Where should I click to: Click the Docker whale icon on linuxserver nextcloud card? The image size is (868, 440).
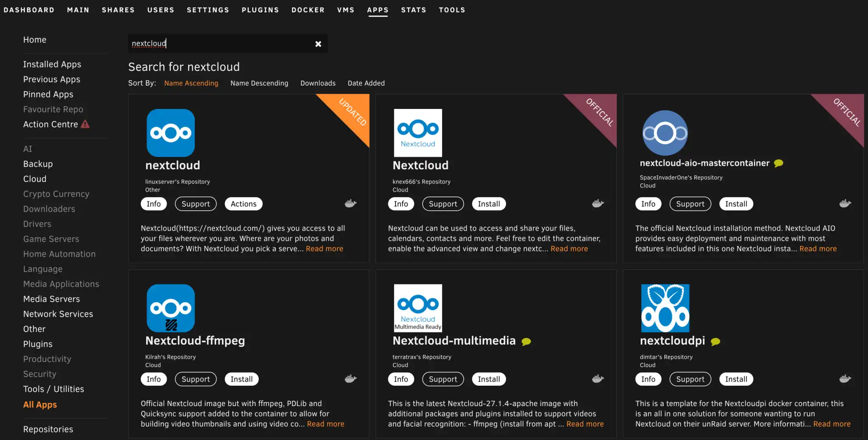(x=351, y=203)
